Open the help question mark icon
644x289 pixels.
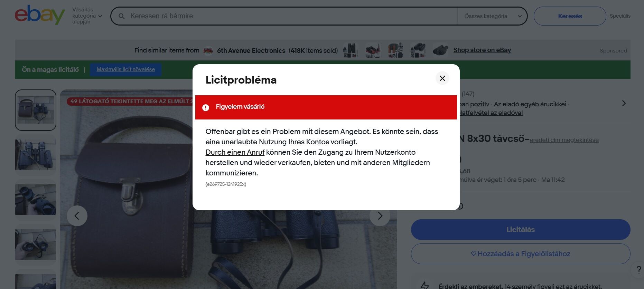pos(638,270)
